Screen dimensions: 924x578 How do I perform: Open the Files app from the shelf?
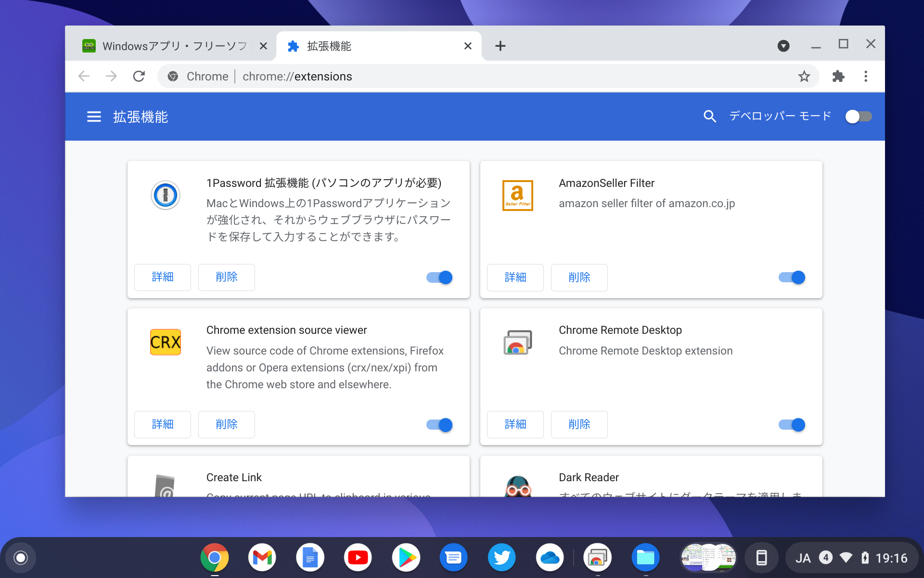tap(645, 557)
